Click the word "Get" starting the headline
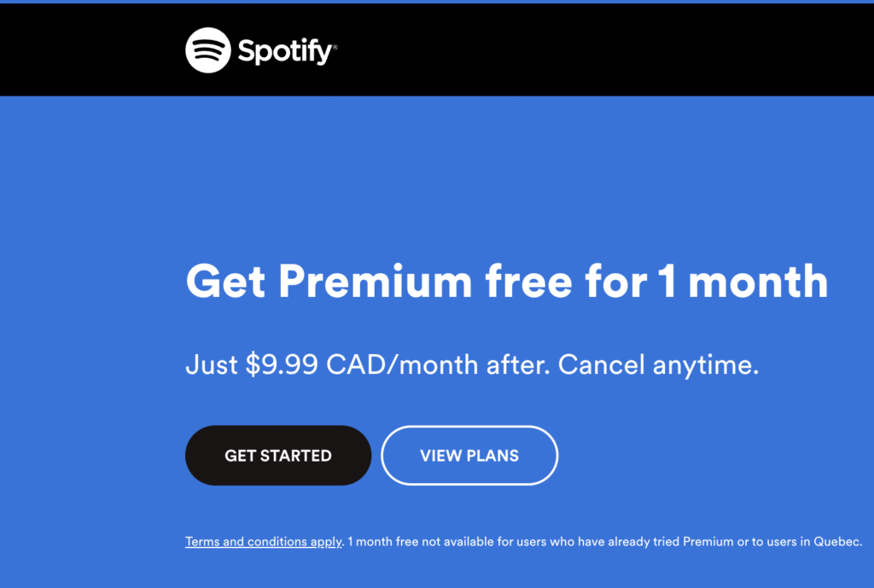This screenshot has width=874, height=588. [225, 282]
